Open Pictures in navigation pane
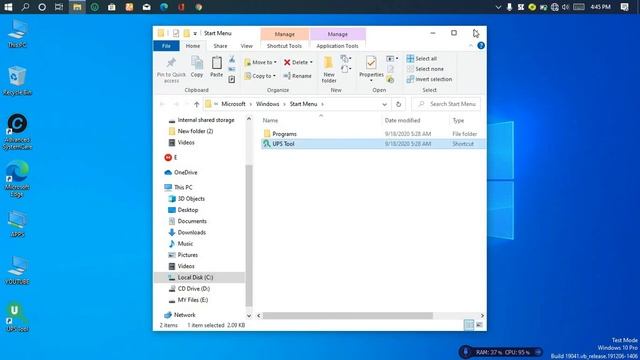This screenshot has width=640, height=360. tap(187, 255)
